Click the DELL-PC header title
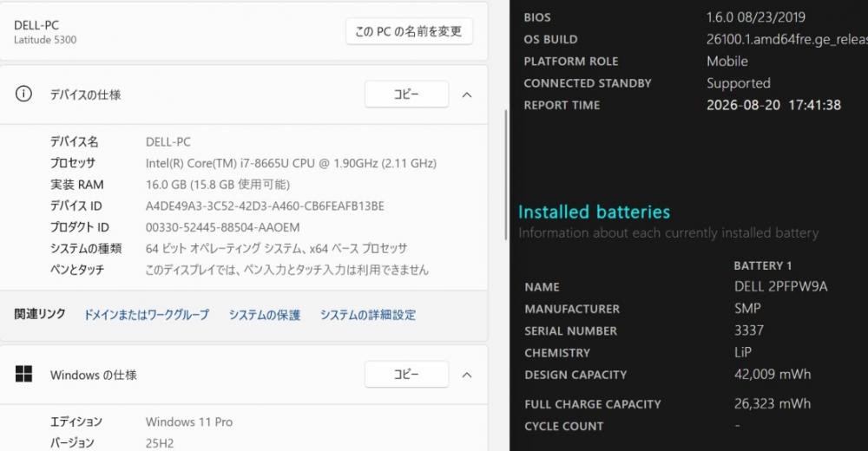Image resolution: width=868 pixels, height=451 pixels. (x=36, y=25)
